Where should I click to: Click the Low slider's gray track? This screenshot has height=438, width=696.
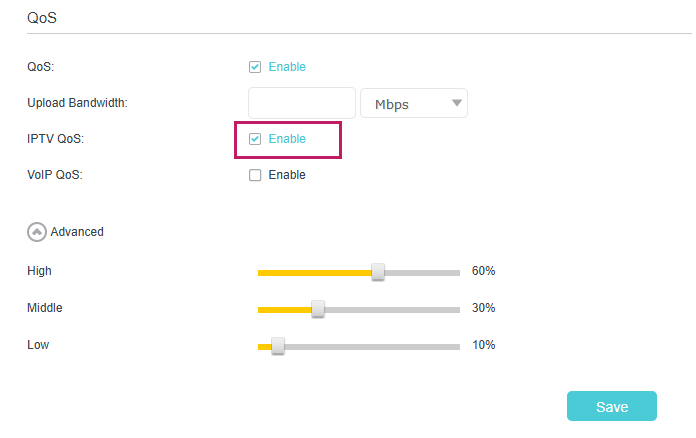tap(372, 347)
